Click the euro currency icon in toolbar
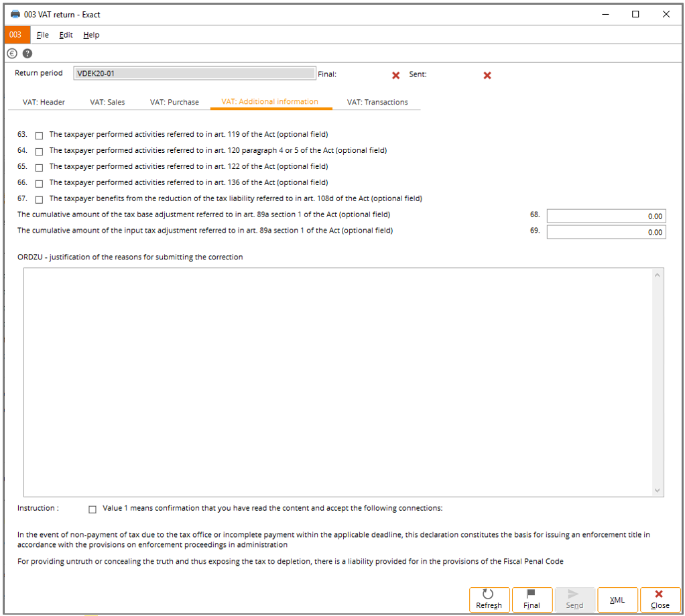The height and width of the screenshot is (616, 685). coord(12,54)
